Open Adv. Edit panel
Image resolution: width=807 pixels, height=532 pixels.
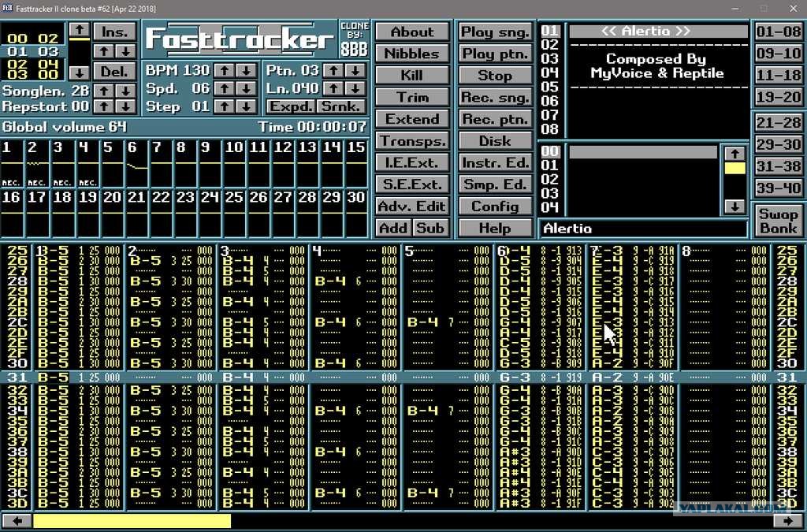coord(412,206)
